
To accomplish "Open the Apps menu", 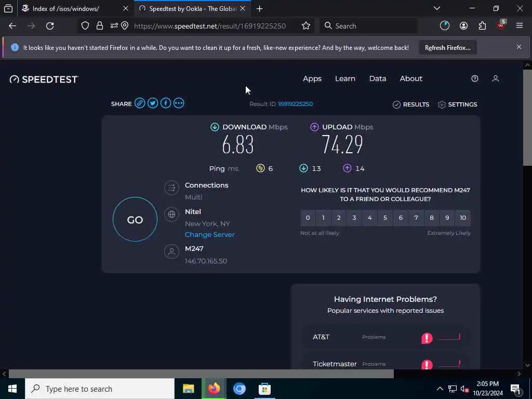I will pos(312,79).
